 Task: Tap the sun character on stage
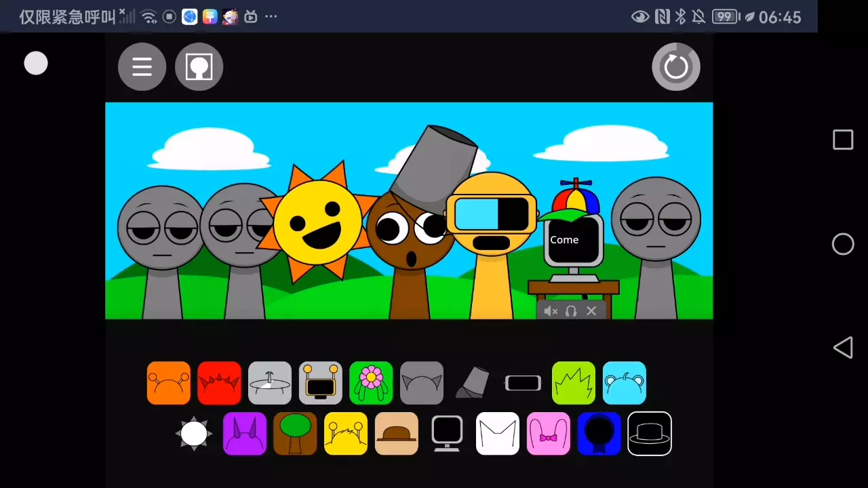tap(317, 222)
